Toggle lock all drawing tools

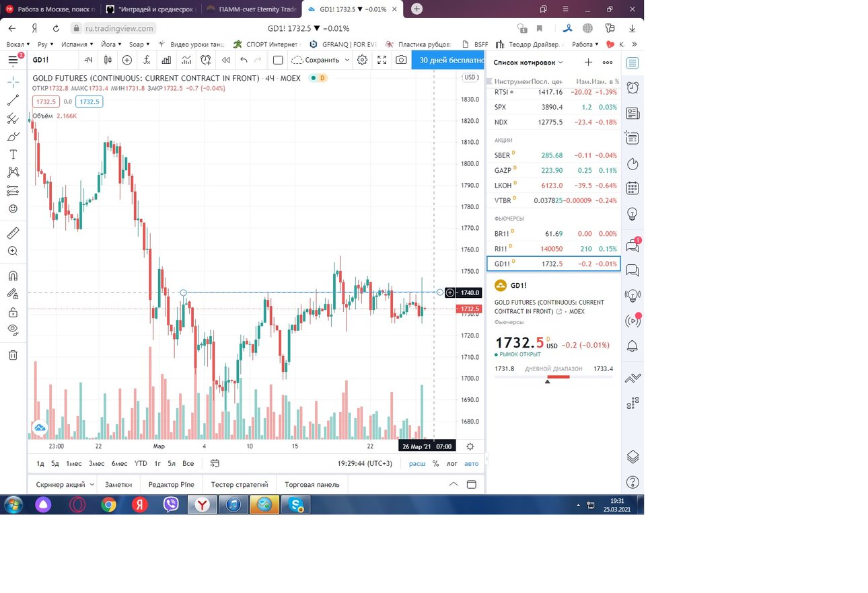click(13, 312)
